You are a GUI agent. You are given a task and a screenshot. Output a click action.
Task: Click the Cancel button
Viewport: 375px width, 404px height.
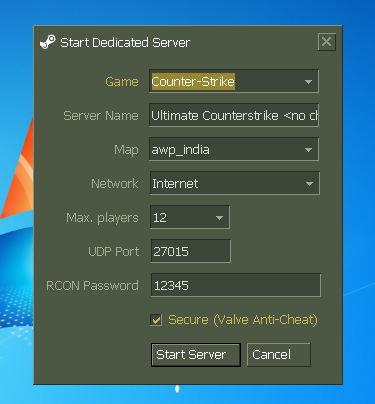click(x=279, y=355)
